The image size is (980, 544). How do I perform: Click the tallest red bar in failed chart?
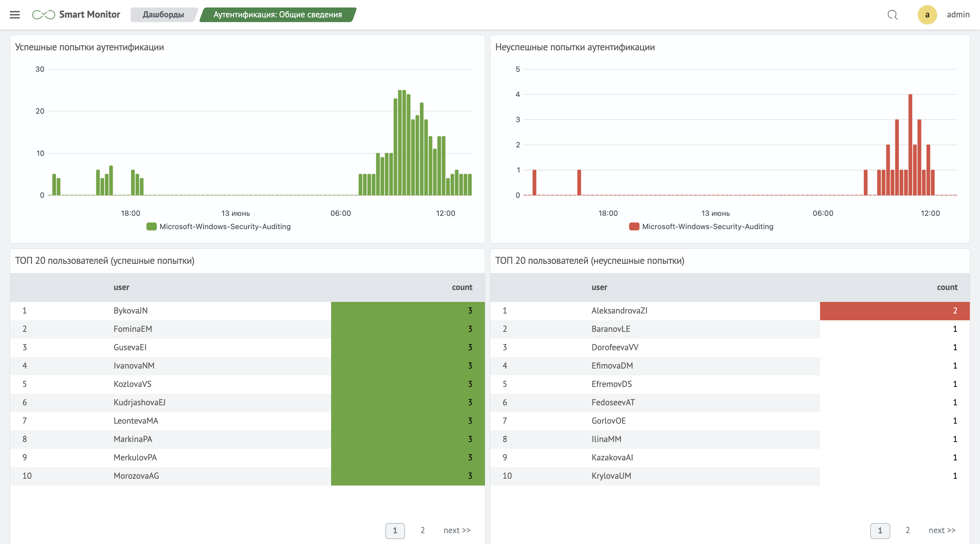910,144
